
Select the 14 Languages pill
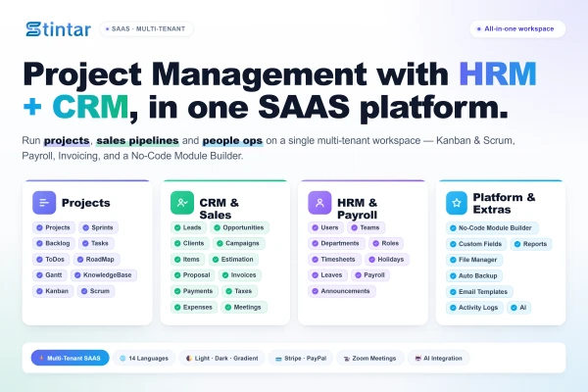(x=144, y=358)
